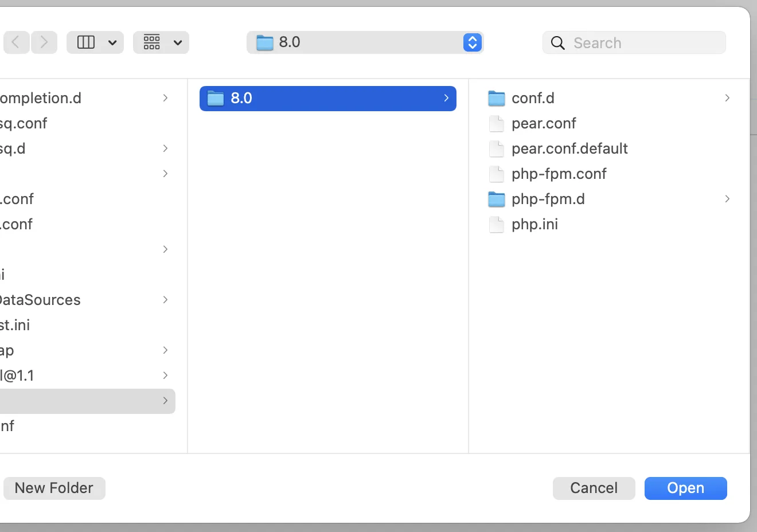Select the DataSources folder in left column

click(x=40, y=300)
